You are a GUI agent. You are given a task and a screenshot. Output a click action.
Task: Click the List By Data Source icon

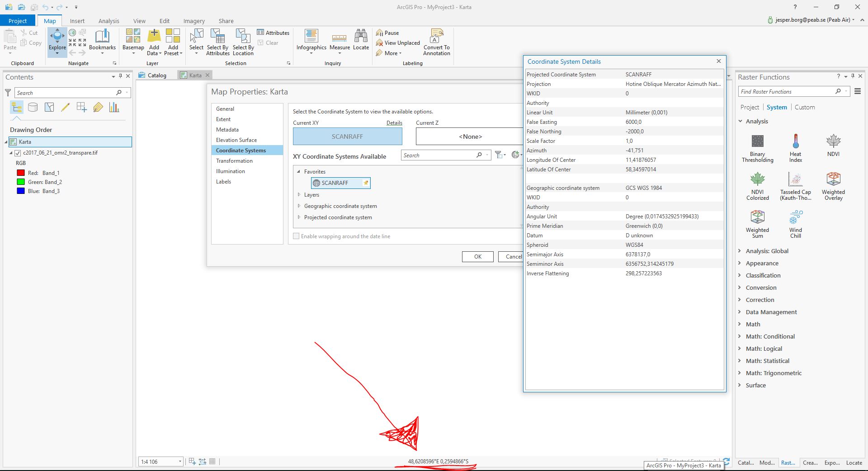pyautogui.click(x=33, y=107)
